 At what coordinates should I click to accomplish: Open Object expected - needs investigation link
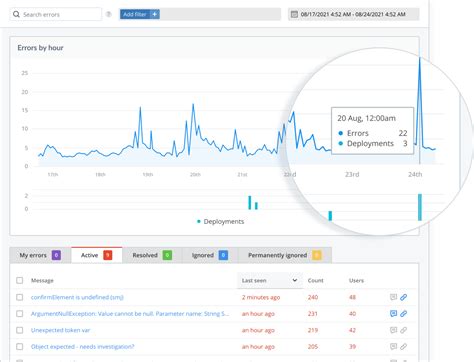click(x=83, y=347)
